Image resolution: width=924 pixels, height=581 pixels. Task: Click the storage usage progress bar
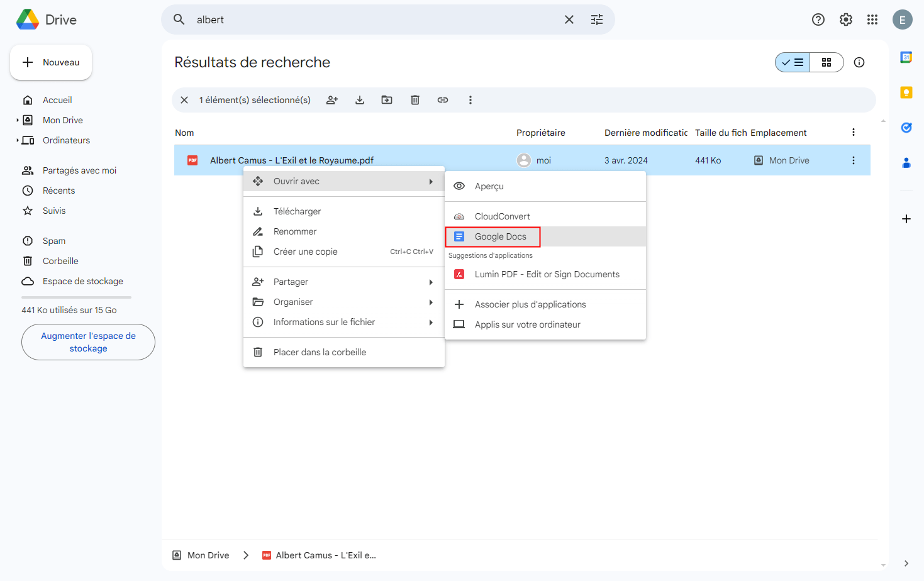click(x=76, y=297)
